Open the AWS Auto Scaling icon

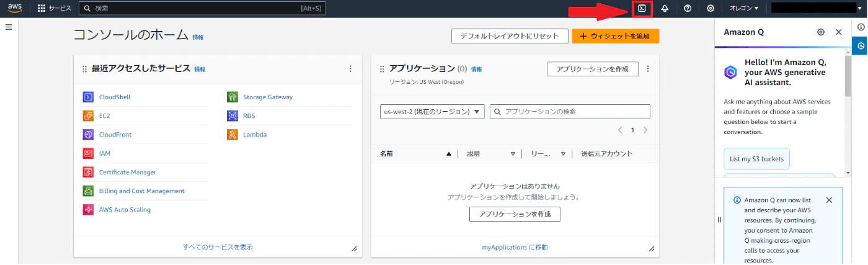coord(88,210)
